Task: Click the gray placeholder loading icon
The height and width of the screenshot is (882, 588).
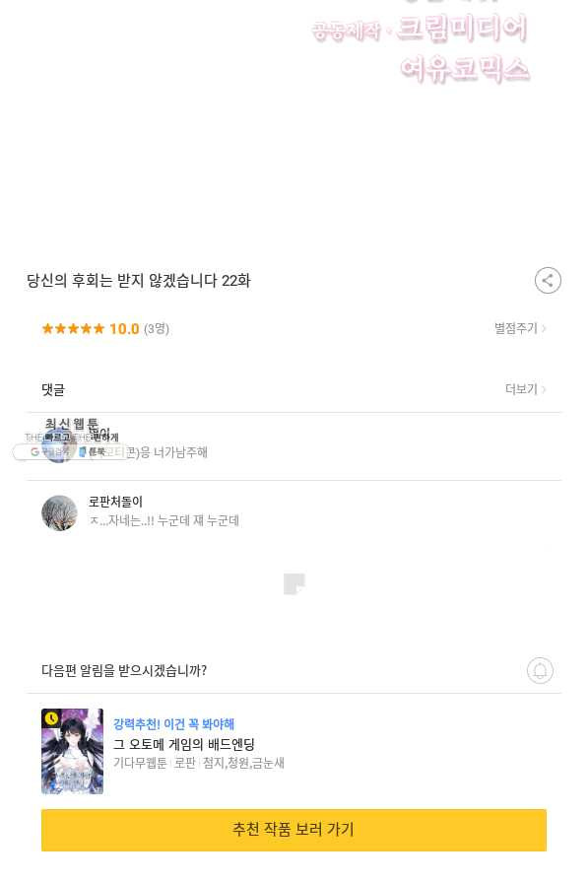Action: [294, 583]
